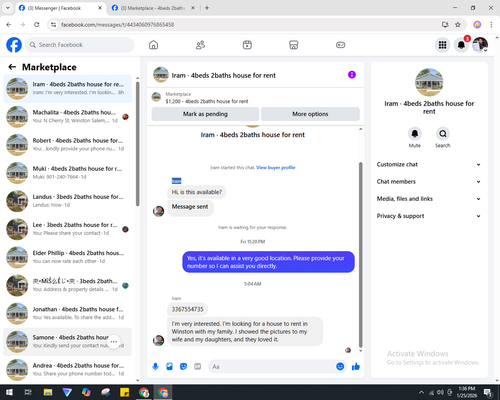Open Muki conversation in list
Screen dimensions: 500x400
[x=67, y=173]
